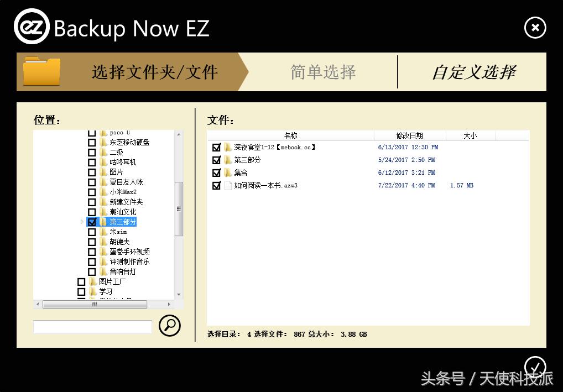
Task: Expand the 第三部分 tree node arrow
Action: [x=82, y=222]
